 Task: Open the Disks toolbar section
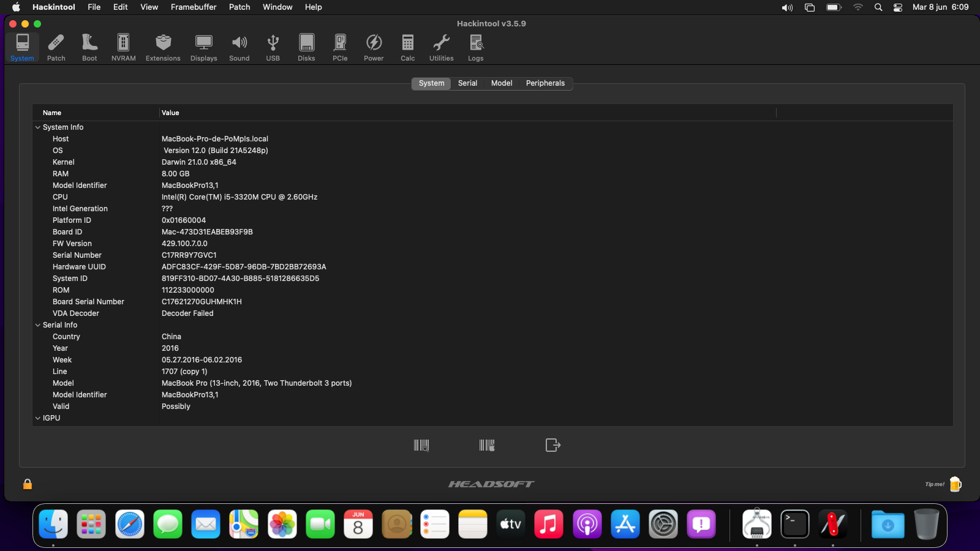306,47
